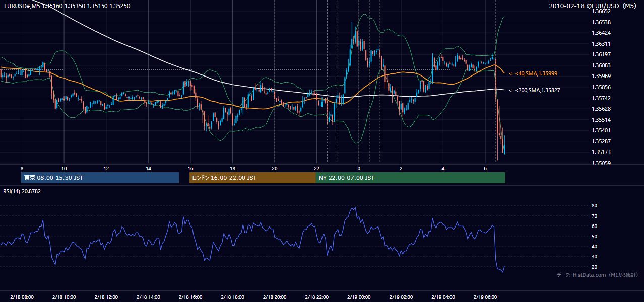
Task: Click price axis value 1.35742
Action: (601, 98)
